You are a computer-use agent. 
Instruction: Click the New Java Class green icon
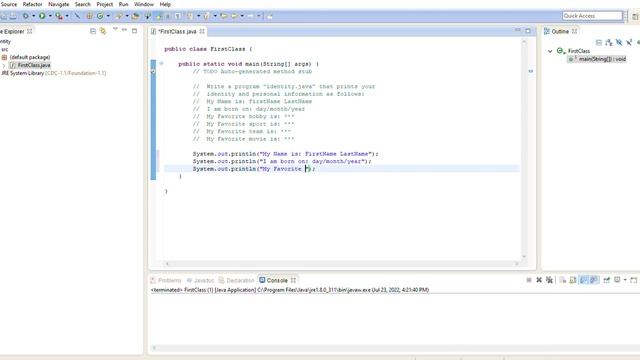pyautogui.click(x=100, y=16)
